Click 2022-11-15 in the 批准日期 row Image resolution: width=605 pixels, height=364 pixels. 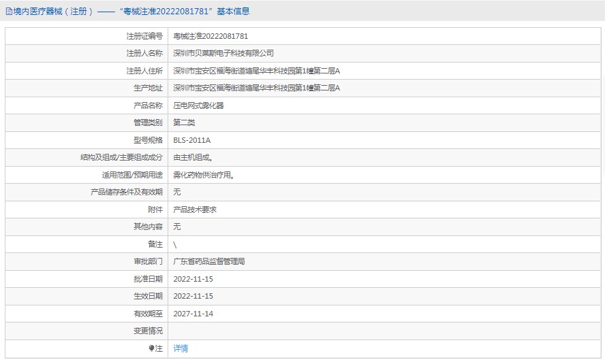pos(193,279)
